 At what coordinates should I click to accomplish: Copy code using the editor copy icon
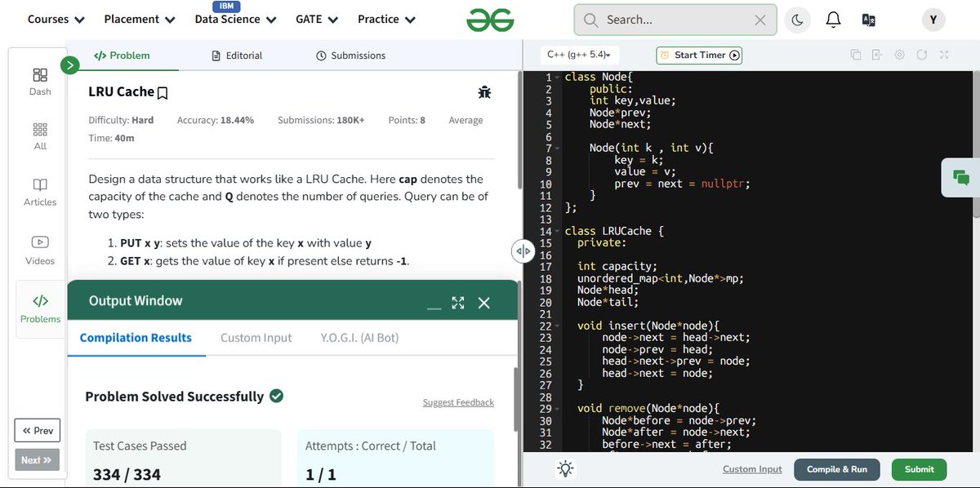click(856, 55)
